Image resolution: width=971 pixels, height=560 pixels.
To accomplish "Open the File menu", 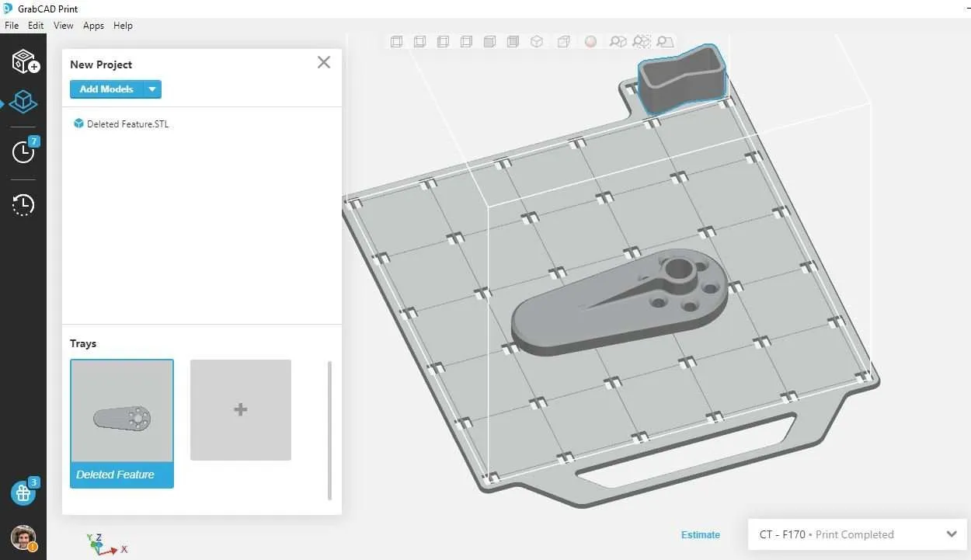I will [12, 26].
